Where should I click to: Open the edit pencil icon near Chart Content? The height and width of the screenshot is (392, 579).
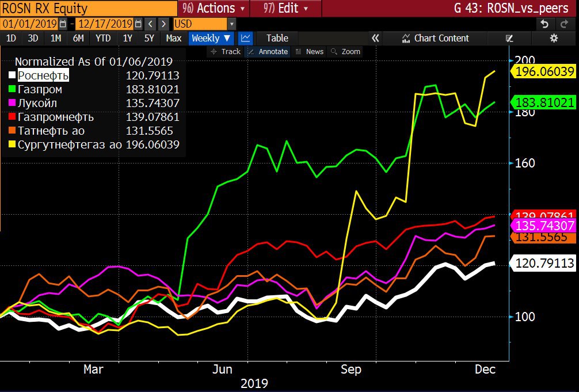click(x=509, y=38)
